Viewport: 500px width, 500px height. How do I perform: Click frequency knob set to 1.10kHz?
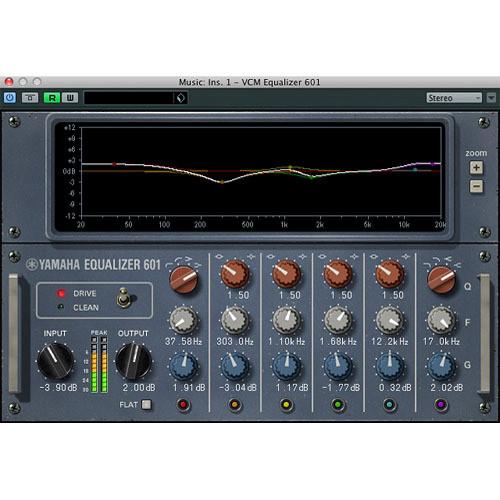tap(286, 321)
